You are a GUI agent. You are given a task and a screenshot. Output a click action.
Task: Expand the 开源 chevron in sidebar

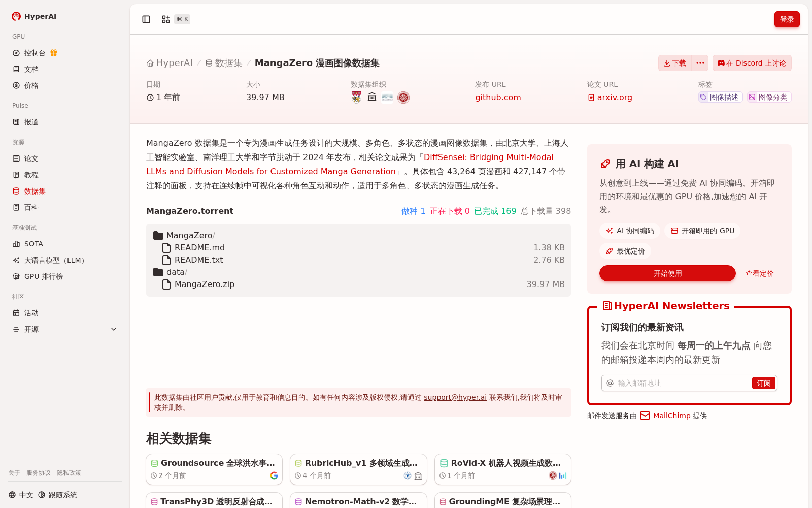(x=114, y=329)
